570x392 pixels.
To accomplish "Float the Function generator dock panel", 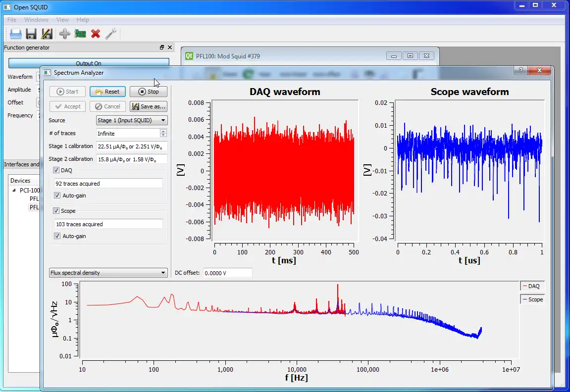I will 162,48.
